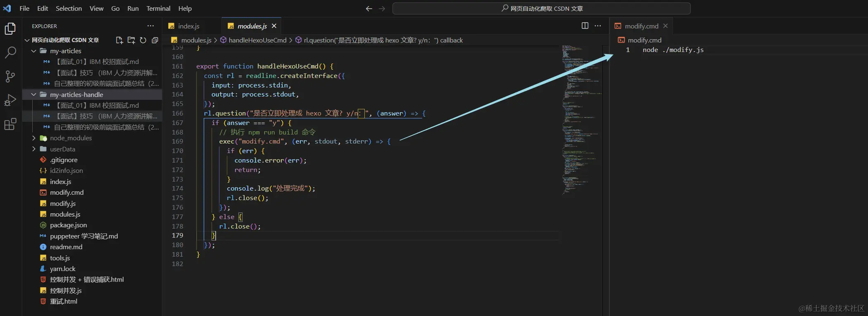Viewport: 868px width, 316px height.
Task: Switch to the modules.js tab
Action: point(252,26)
